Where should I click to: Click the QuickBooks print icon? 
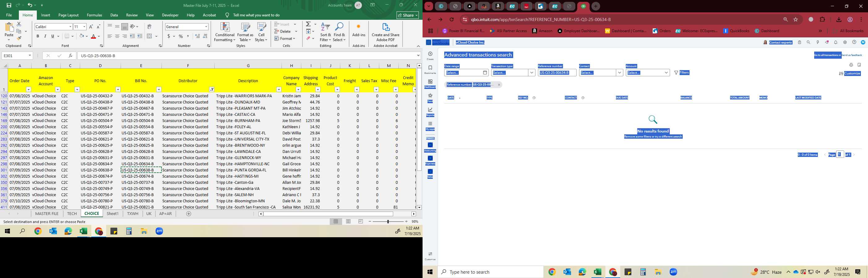tap(851, 65)
